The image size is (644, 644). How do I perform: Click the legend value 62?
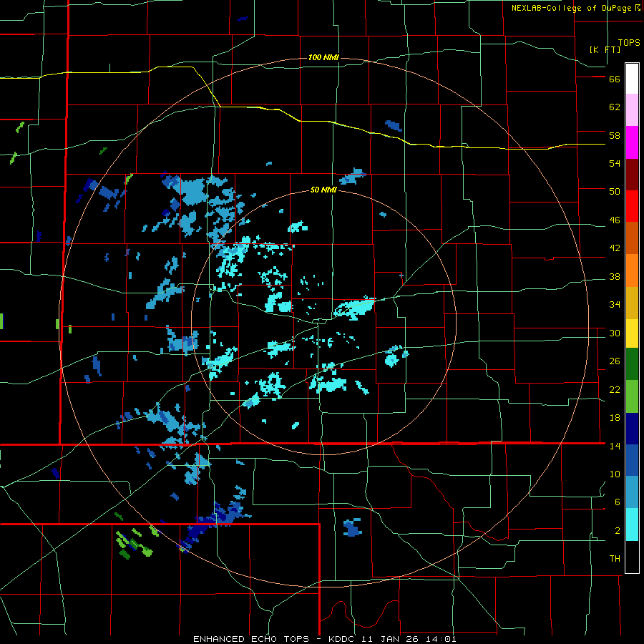[x=615, y=107]
